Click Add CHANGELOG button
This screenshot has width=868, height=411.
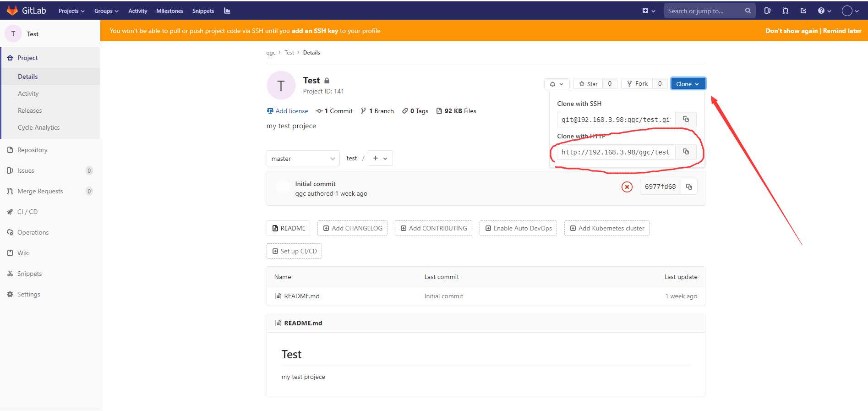(353, 228)
